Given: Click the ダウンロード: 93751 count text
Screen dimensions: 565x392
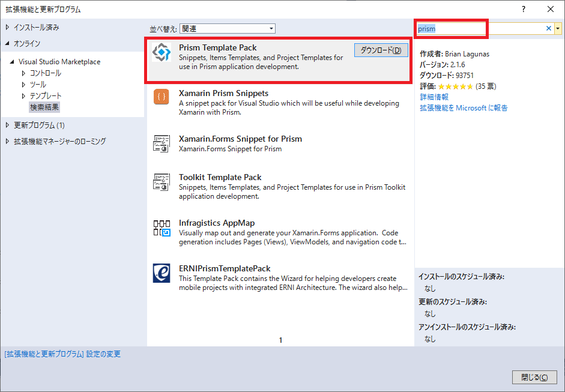Looking at the screenshot, I should click(x=447, y=76).
